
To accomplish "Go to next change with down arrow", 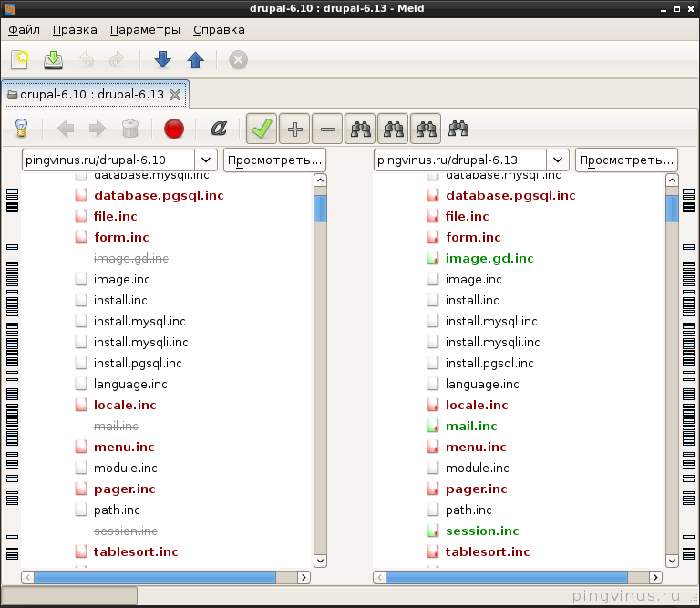I will 162,60.
